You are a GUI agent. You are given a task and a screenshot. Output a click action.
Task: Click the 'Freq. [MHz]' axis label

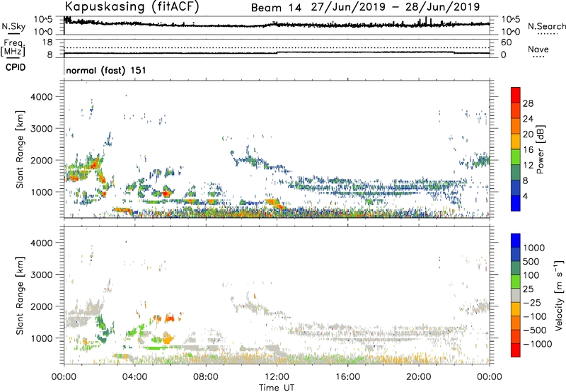[x=13, y=48]
